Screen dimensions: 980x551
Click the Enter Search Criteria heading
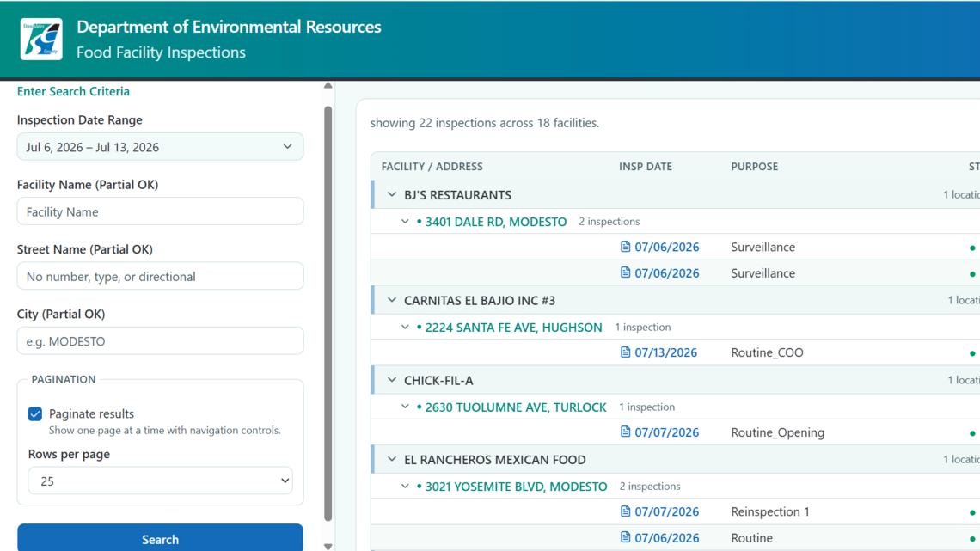pyautogui.click(x=73, y=91)
